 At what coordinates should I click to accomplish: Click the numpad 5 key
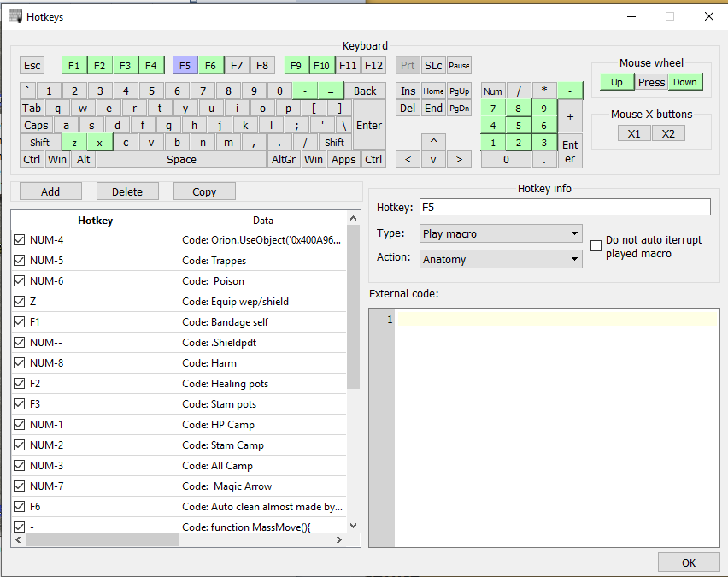[x=519, y=126]
